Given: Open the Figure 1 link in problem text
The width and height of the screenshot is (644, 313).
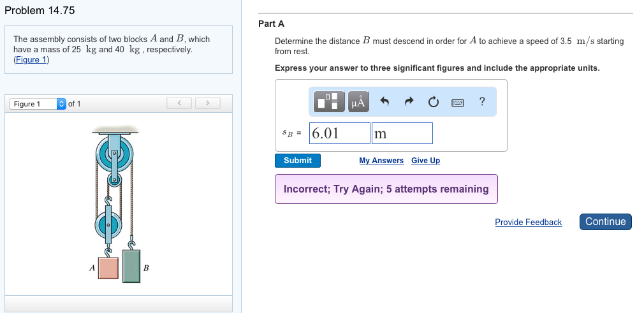Looking at the screenshot, I should 31,60.
